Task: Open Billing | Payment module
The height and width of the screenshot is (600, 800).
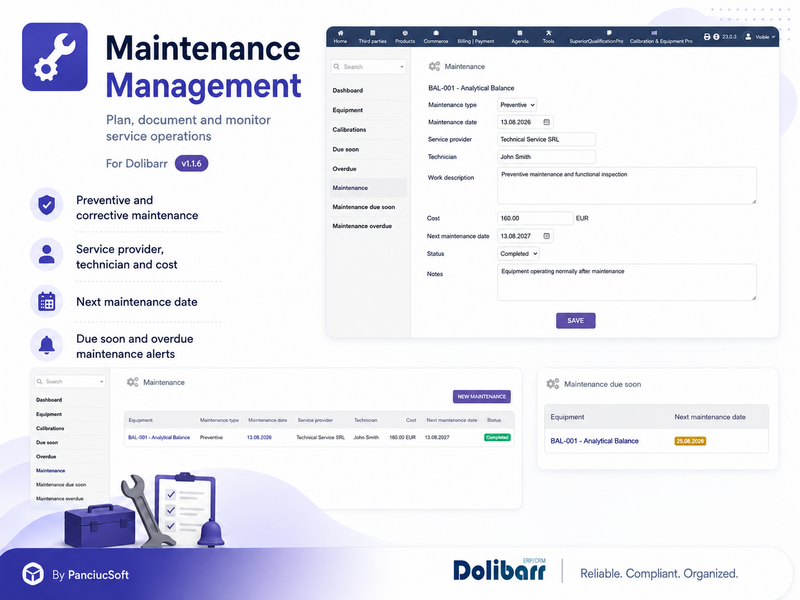Action: point(476,37)
